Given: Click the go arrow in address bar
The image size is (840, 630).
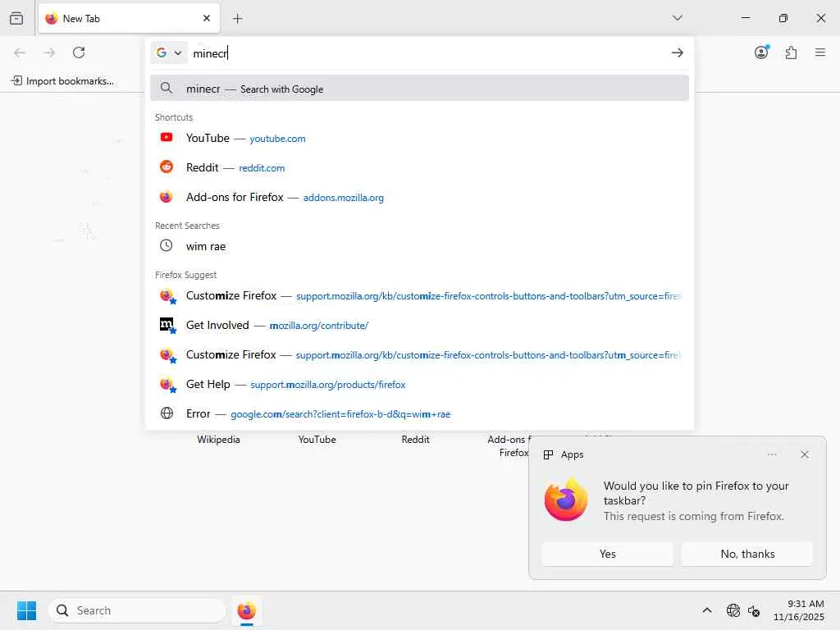Looking at the screenshot, I should [x=677, y=52].
